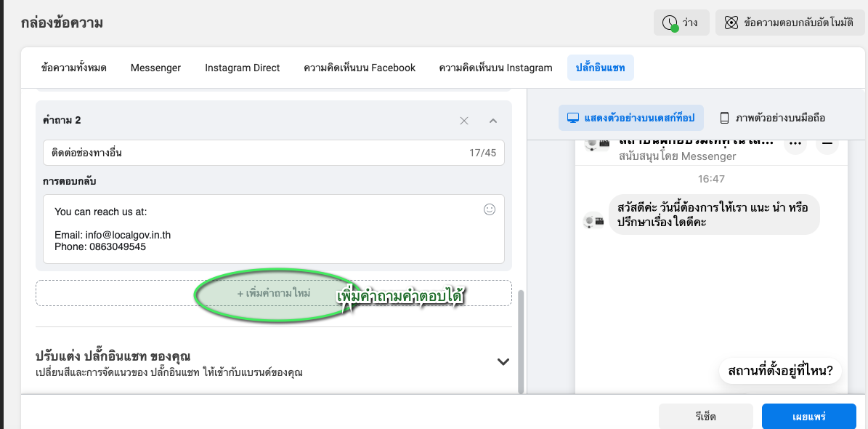Select the ความคิดเห็นบน Facebook tab
The width and height of the screenshot is (868, 429).
[360, 68]
